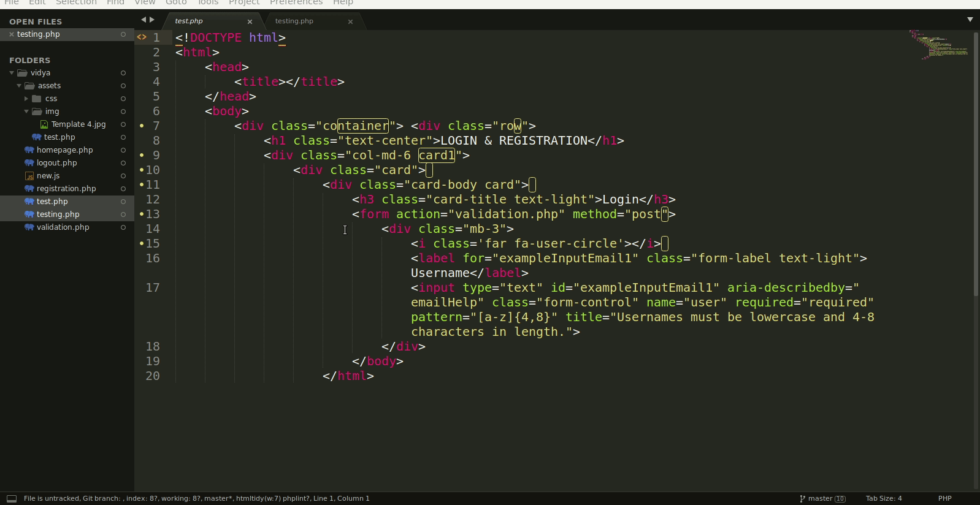Open validation.php from the sidebar
Image resolution: width=980 pixels, height=505 pixels.
tap(63, 227)
